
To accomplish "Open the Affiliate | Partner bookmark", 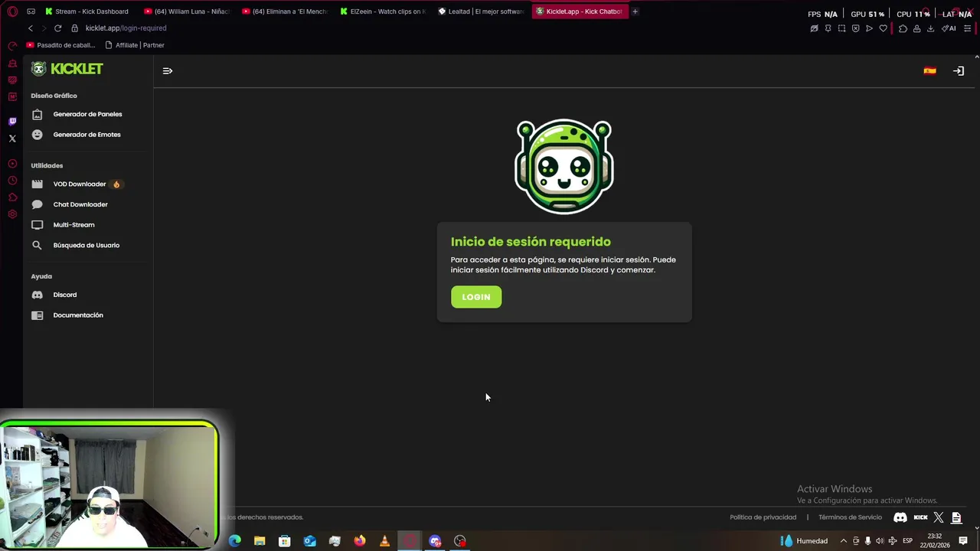I will (x=135, y=45).
